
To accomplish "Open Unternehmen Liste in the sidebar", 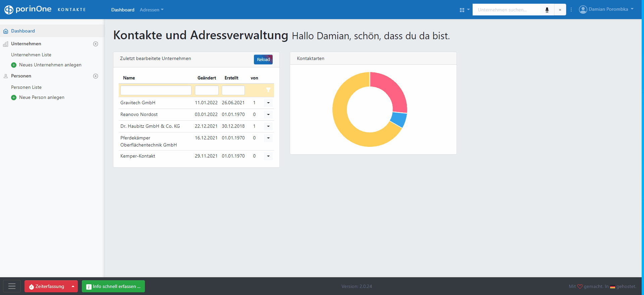I will tap(31, 55).
